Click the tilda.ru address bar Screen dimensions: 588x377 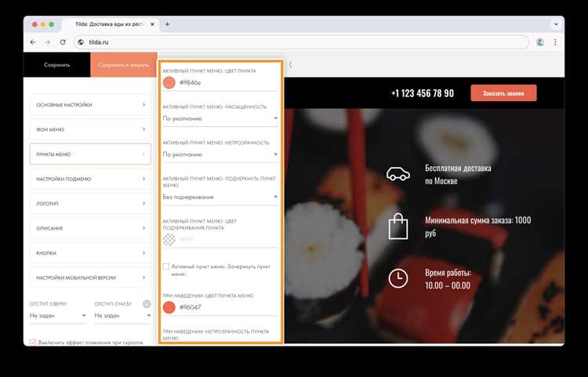[x=301, y=42]
